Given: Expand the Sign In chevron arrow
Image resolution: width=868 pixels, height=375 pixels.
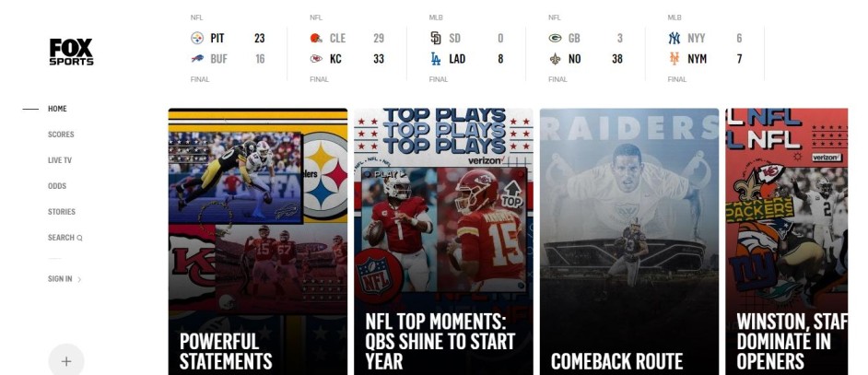Looking at the screenshot, I should [79, 280].
